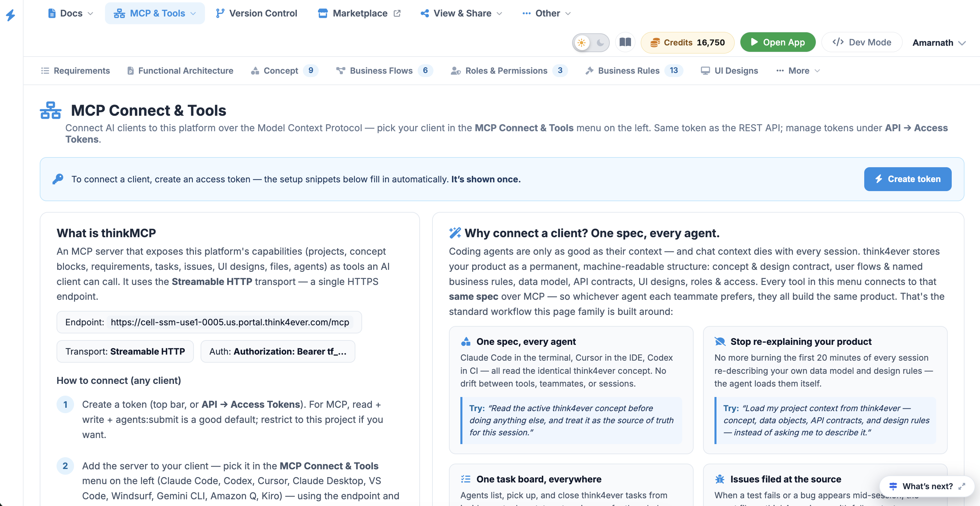
Task: Click the bug icon on Issues filed at the source
Action: (720, 479)
